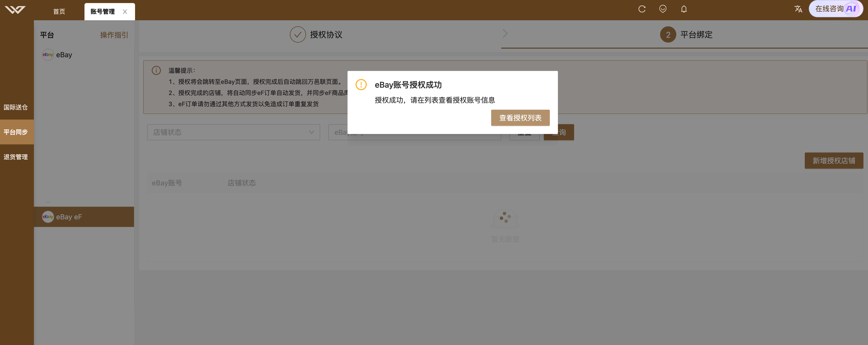Image resolution: width=868 pixels, height=345 pixels.
Task: Switch to the 首页 tab
Action: tap(59, 12)
